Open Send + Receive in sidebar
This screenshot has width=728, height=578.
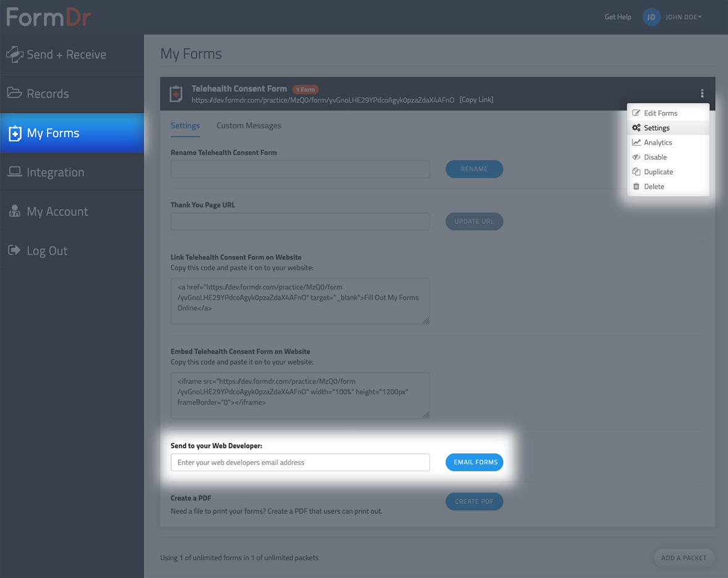pos(72,54)
